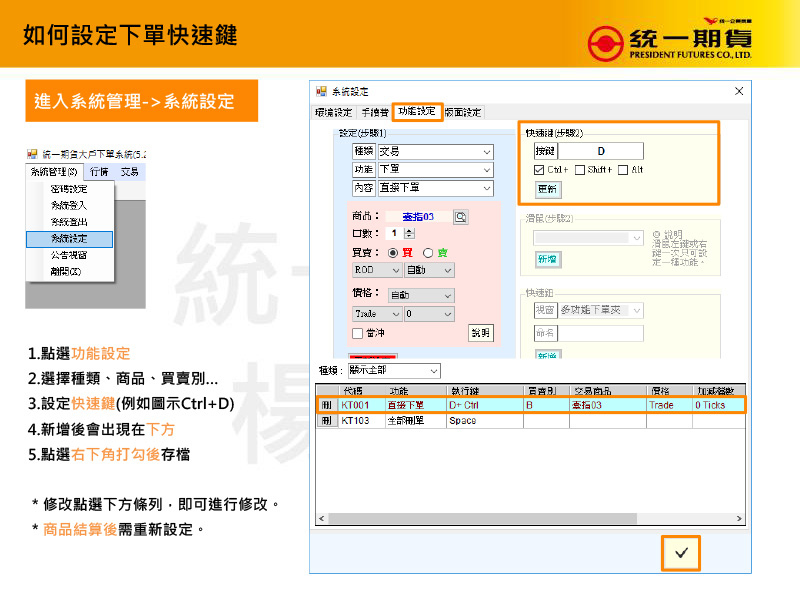The image size is (800, 598).
Task: Close the 系統設定 dialog with the X button
Action: coord(738,91)
